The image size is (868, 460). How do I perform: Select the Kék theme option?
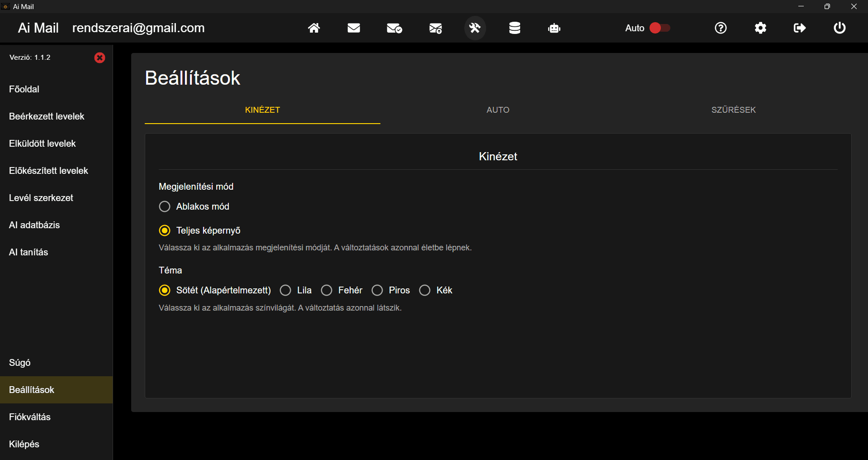tap(424, 290)
